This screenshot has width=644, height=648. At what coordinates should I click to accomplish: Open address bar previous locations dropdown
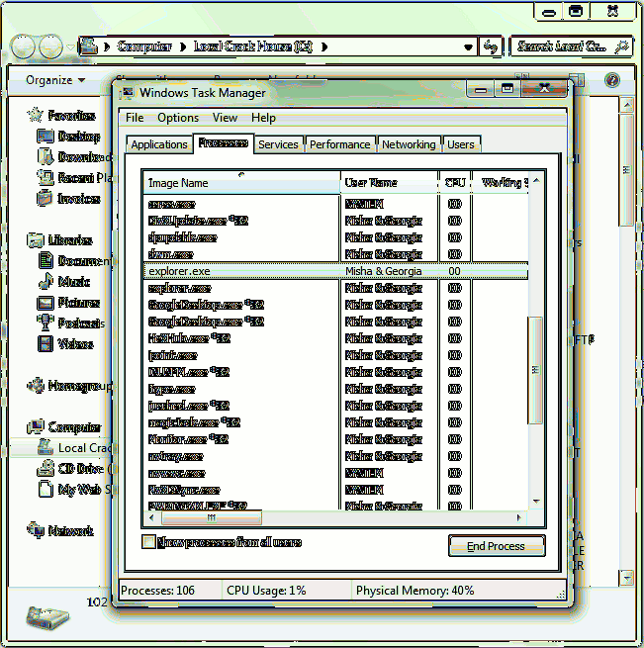(x=468, y=47)
